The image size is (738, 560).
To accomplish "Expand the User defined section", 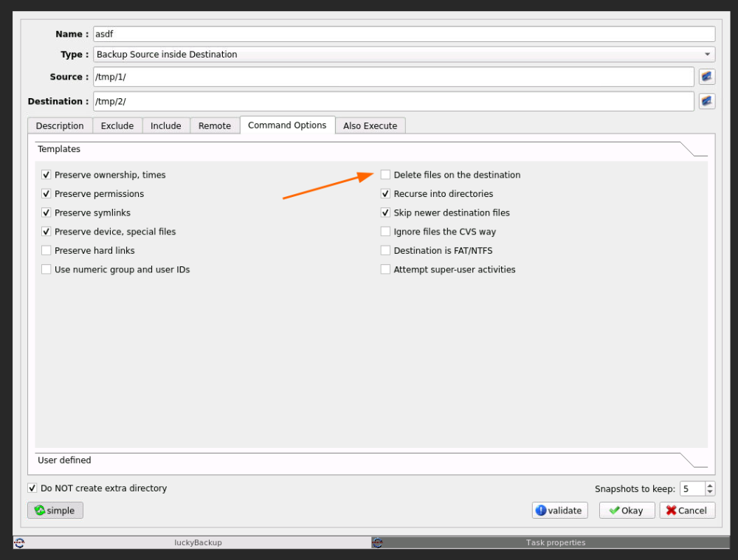I will [x=372, y=460].
